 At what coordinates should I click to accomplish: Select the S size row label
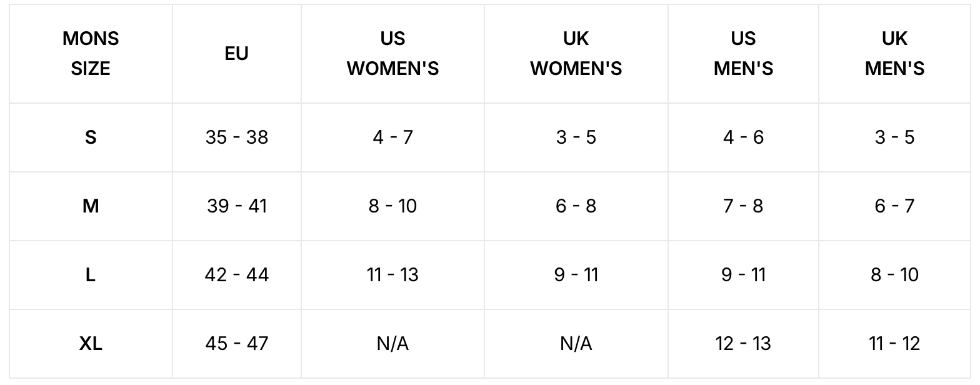(x=91, y=137)
